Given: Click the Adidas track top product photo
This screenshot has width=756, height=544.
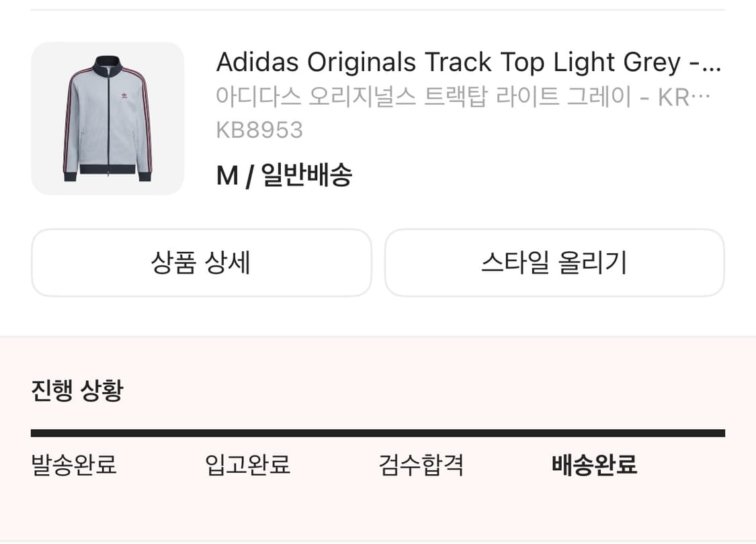Looking at the screenshot, I should pos(108,118).
